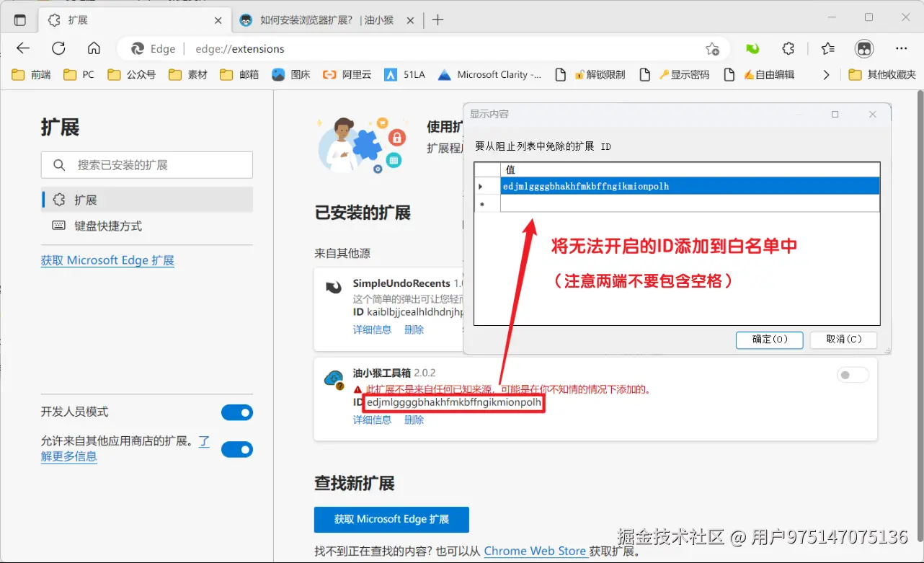Open the Favorites hub icon
Screen dimensions: 924x563
point(828,49)
